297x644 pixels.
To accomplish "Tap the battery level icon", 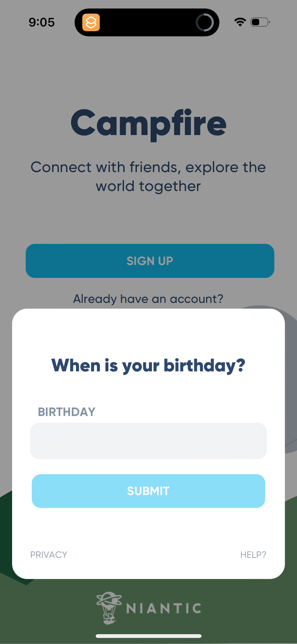I will [x=260, y=22].
